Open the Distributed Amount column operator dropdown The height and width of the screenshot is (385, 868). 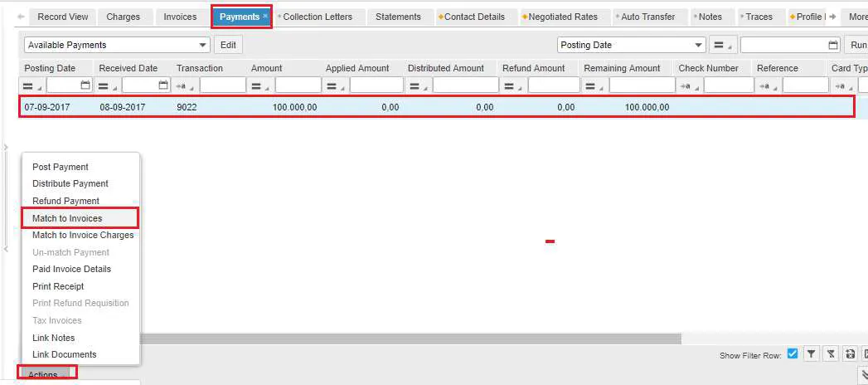coord(419,85)
